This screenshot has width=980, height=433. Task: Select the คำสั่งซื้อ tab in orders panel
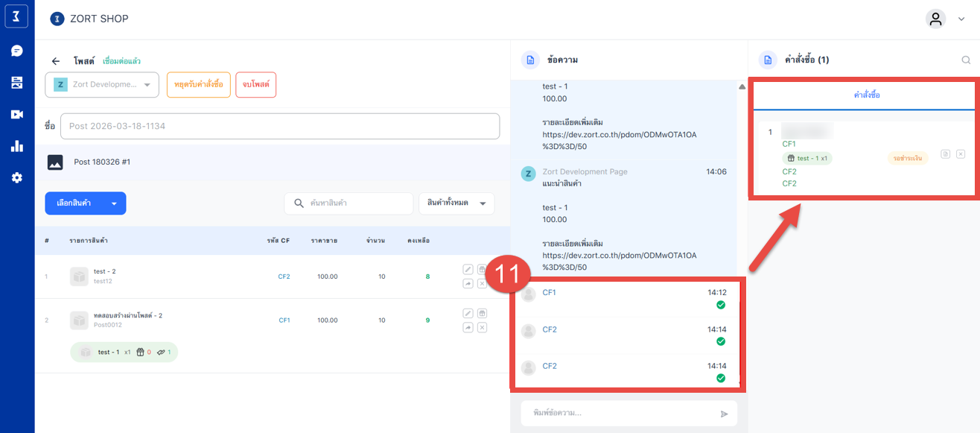(866, 95)
